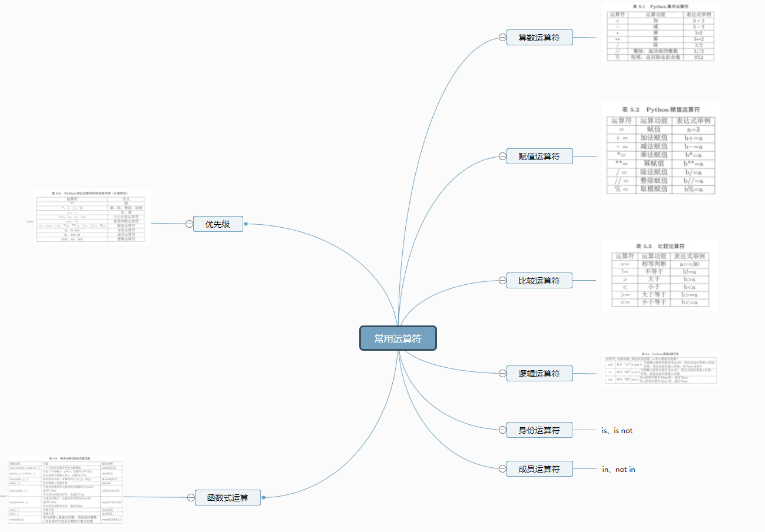Click the 'in、not in' subtopic text
765x532 pixels.
(x=618, y=470)
